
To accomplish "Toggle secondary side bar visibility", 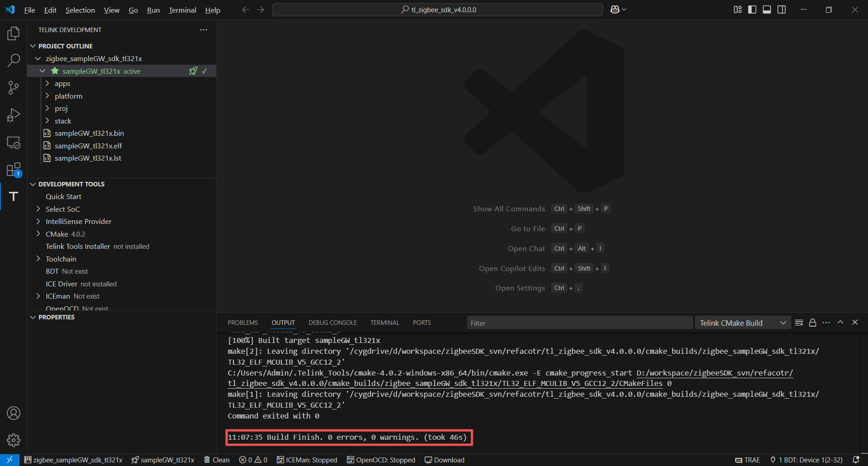I will tap(782, 10).
